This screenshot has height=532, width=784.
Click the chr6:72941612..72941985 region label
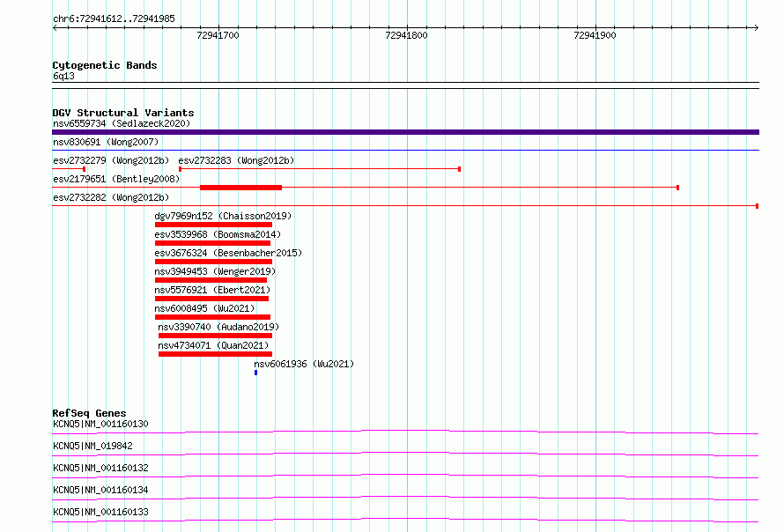(114, 19)
